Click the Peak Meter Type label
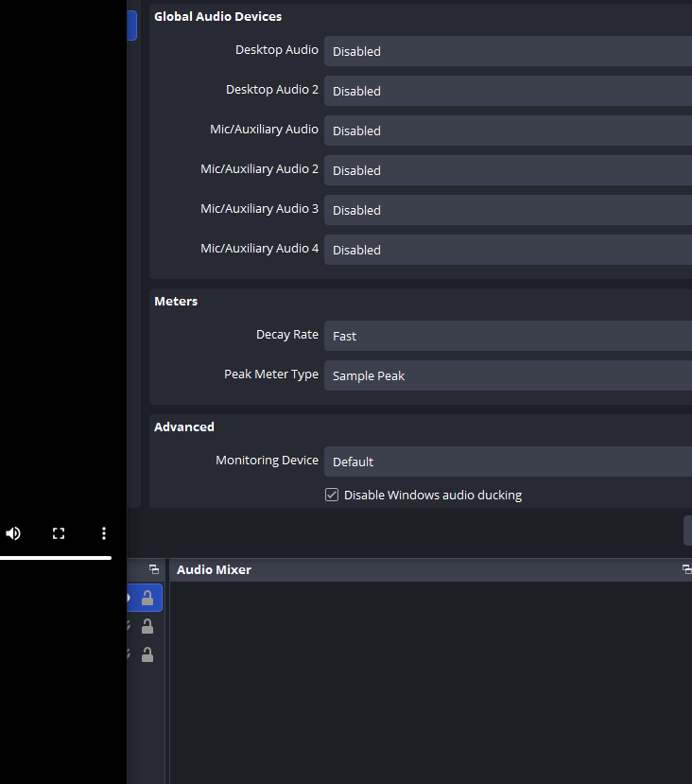 click(271, 375)
